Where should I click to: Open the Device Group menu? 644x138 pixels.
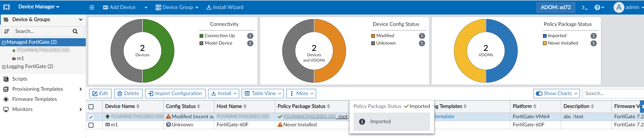pos(177,7)
